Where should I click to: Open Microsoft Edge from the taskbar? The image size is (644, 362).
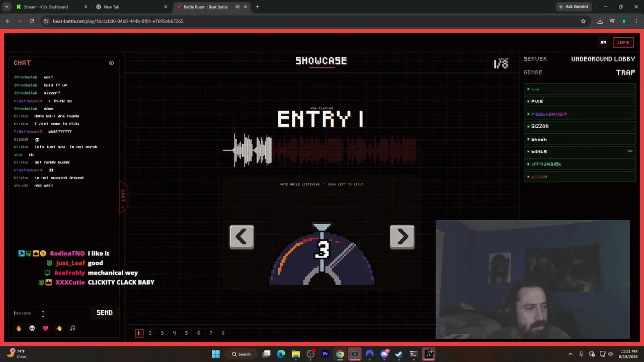281,354
